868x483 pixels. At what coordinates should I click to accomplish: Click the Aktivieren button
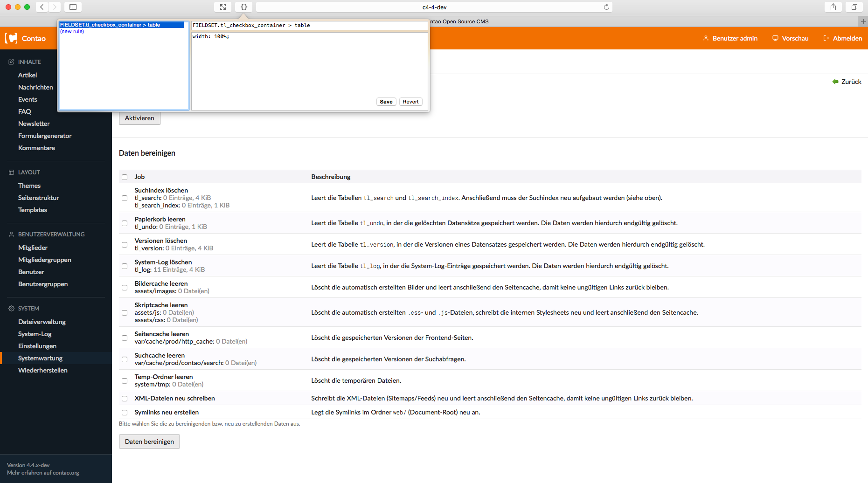click(139, 118)
